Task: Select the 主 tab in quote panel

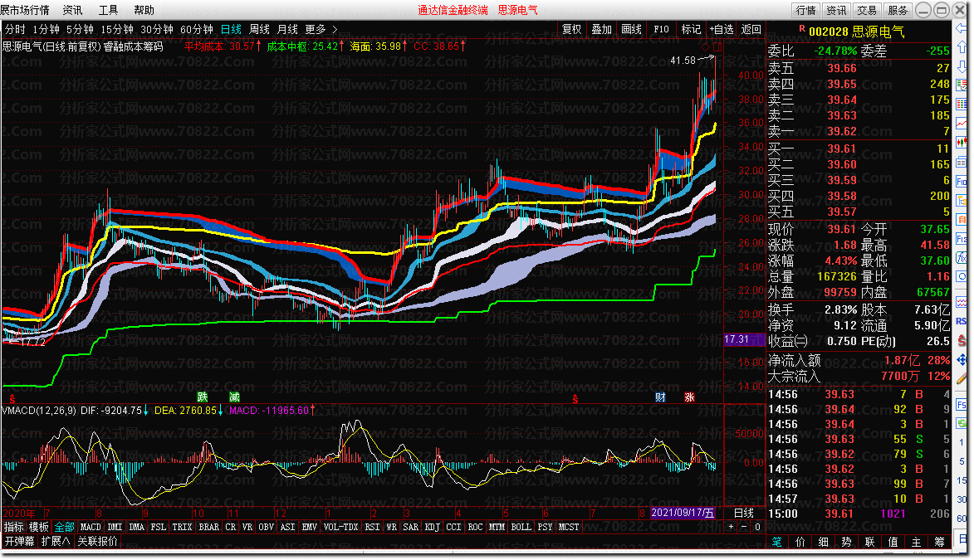Action: (916, 542)
